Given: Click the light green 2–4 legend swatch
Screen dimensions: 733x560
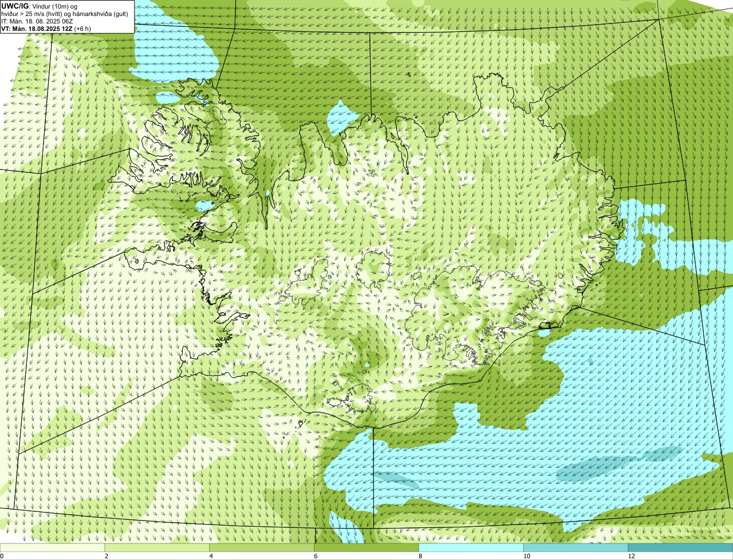Looking at the screenshot, I should (157, 547).
